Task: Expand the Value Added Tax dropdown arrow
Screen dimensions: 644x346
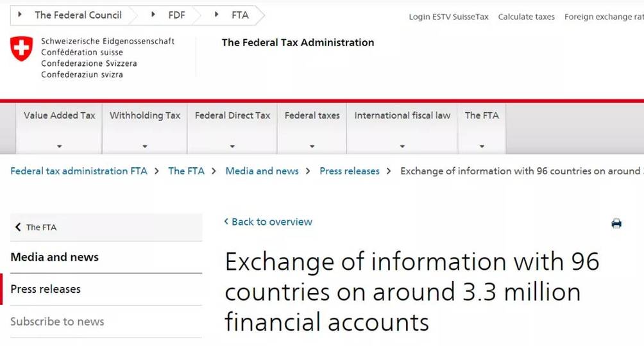Action: click(x=59, y=147)
